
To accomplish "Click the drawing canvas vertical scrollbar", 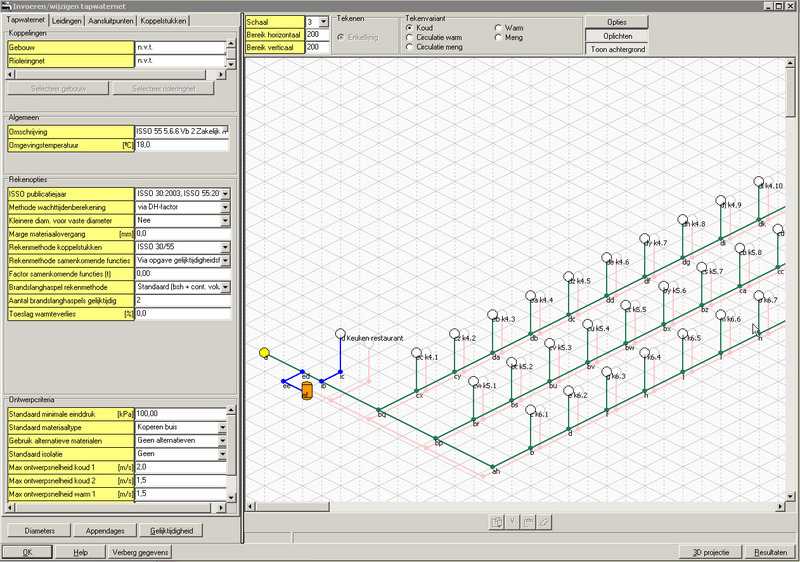I will tap(791, 279).
